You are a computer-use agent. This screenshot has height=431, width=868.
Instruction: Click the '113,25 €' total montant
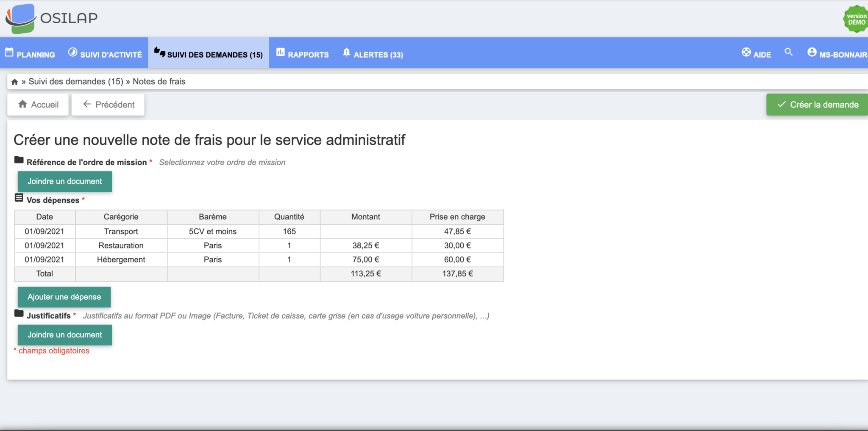coord(366,274)
